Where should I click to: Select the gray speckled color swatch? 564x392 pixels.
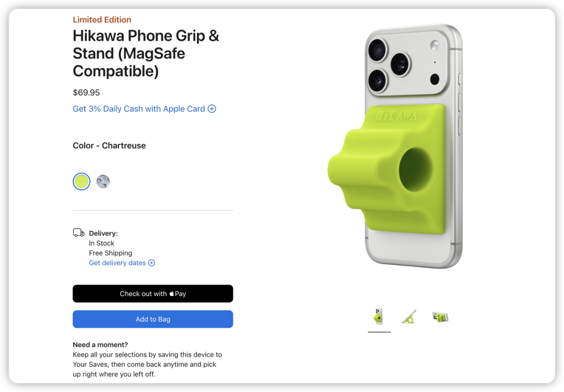103,182
